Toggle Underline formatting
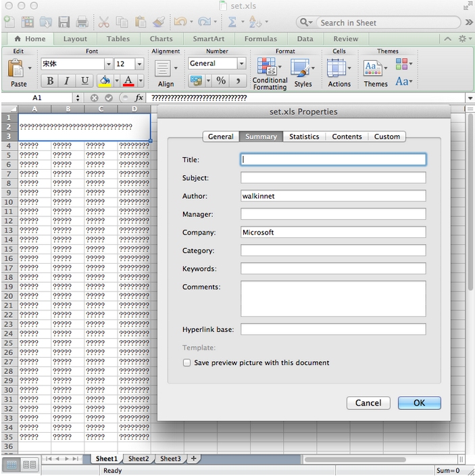 point(84,80)
